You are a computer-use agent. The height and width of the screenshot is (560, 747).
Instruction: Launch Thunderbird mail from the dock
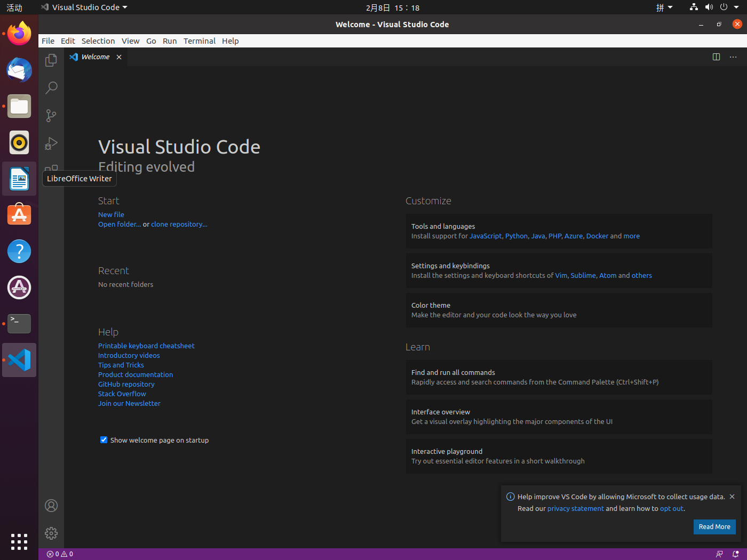[x=19, y=70]
